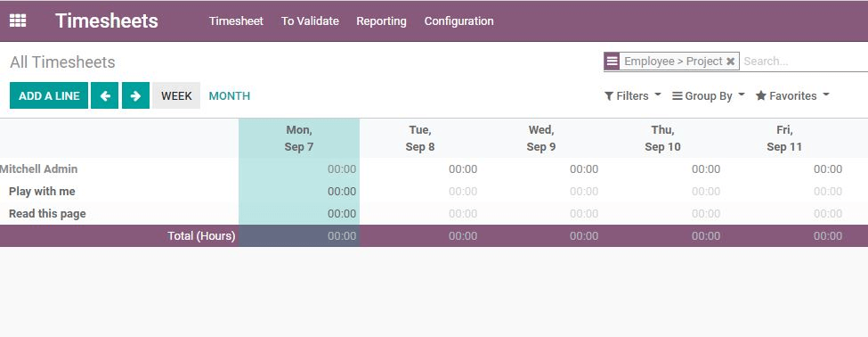Click the ADD A LINE button
This screenshot has height=337, width=868.
coord(49,95)
